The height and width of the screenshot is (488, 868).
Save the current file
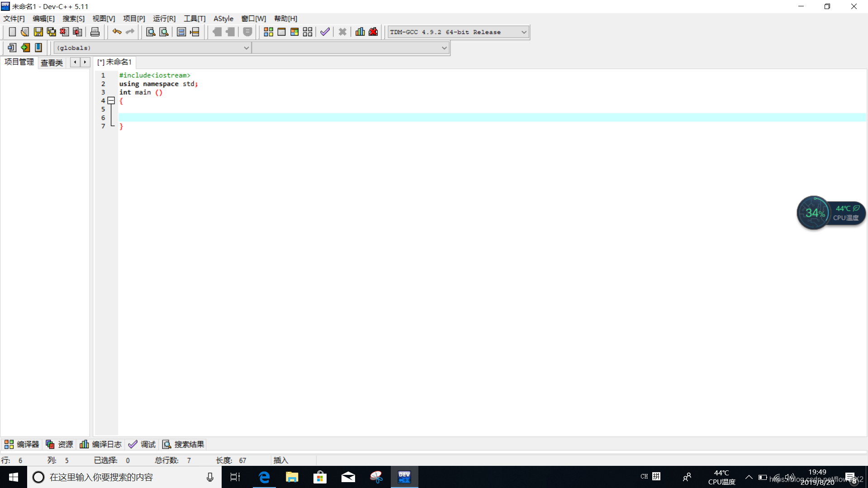(x=38, y=32)
